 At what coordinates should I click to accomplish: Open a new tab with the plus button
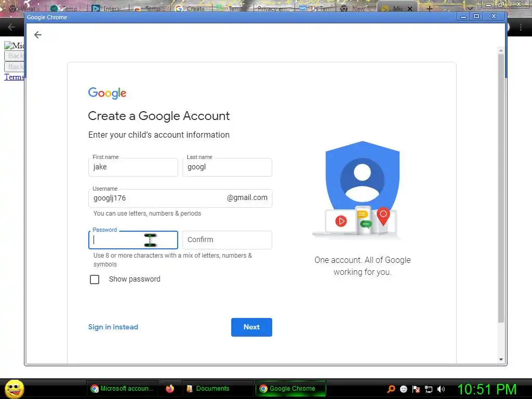pos(429,8)
